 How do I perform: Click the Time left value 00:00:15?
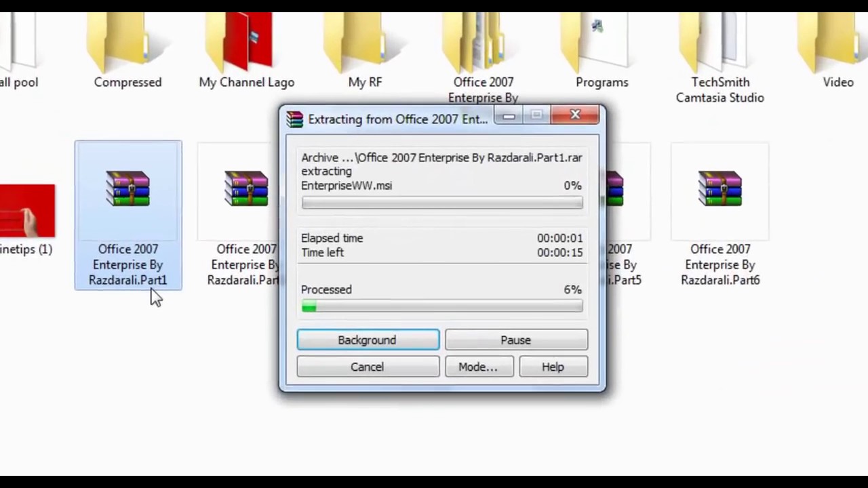[x=559, y=252]
